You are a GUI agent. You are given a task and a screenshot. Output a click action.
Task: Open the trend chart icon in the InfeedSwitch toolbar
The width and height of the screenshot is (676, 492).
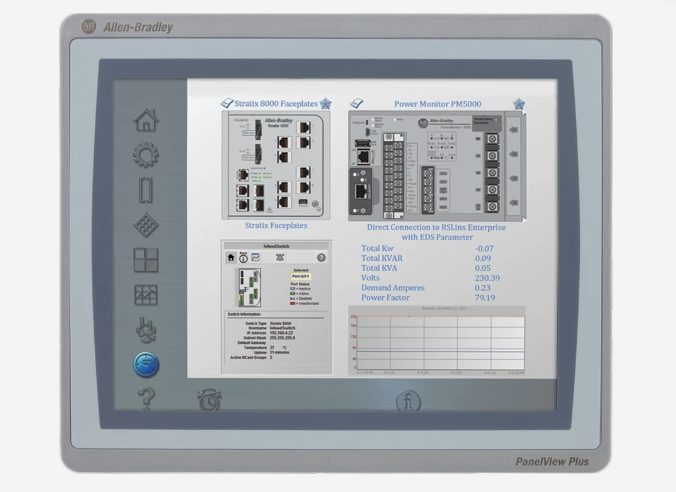[256, 257]
